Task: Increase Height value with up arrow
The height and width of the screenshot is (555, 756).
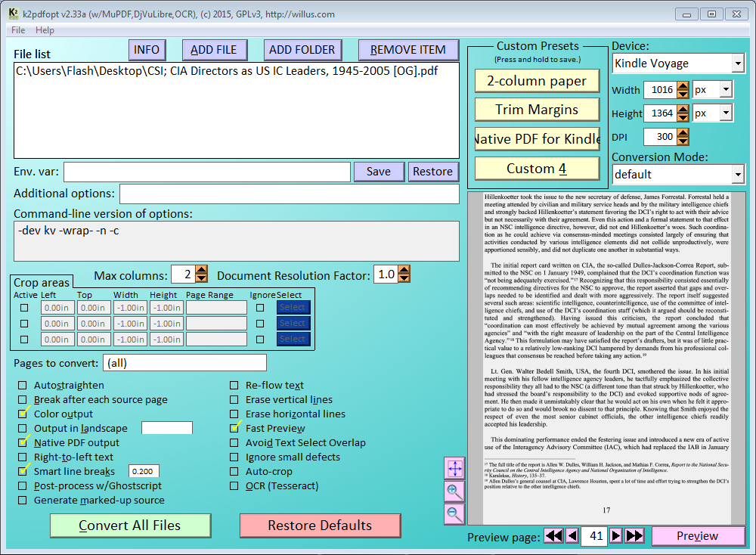Action: 683,109
